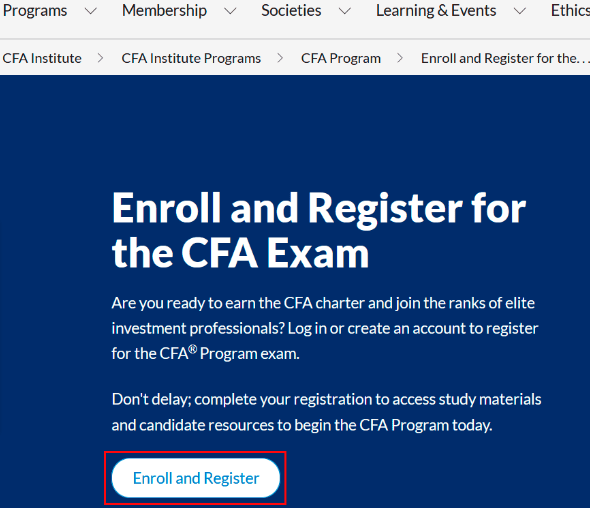Viewport: 590px width, 508px height.
Task: Select the truncated Enroll and Register breadcrumb
Action: [505, 58]
